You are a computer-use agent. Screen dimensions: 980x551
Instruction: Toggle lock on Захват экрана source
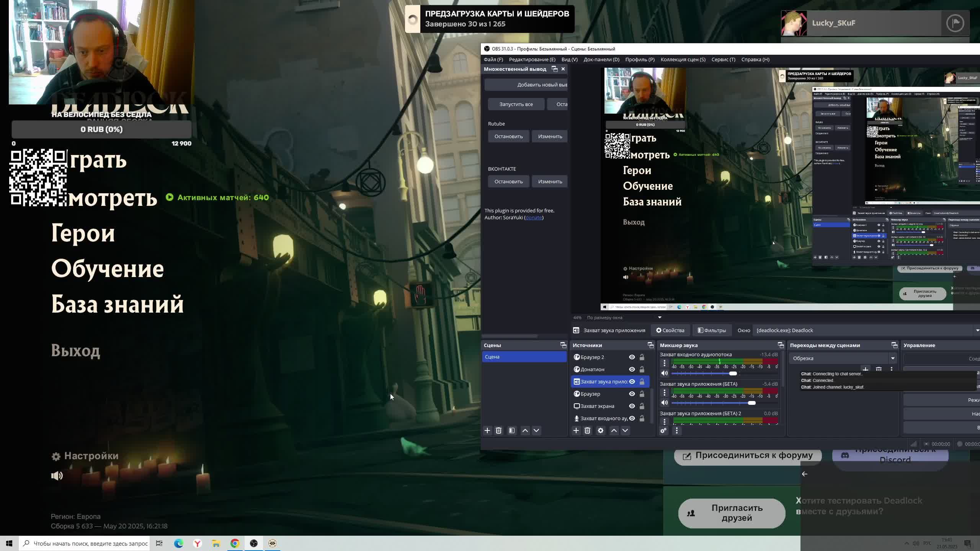pyautogui.click(x=642, y=406)
